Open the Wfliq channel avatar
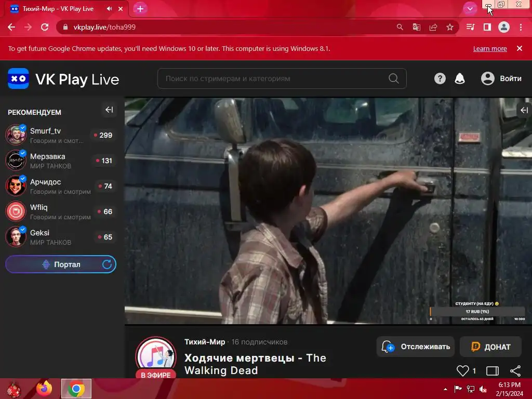 [x=16, y=211]
